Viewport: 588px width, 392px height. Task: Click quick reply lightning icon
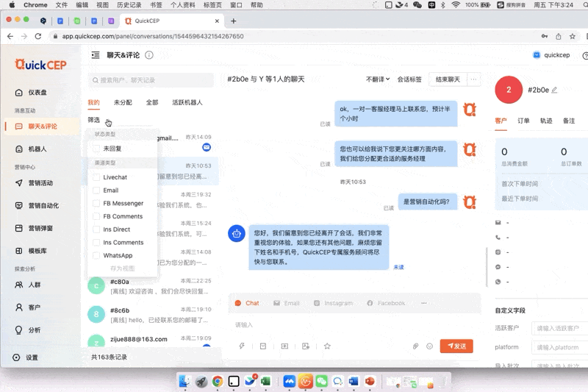(242, 346)
